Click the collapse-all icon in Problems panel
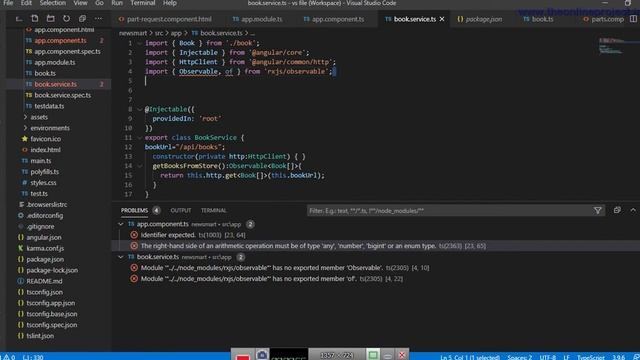The height and width of the screenshot is (360, 640). [x=617, y=210]
